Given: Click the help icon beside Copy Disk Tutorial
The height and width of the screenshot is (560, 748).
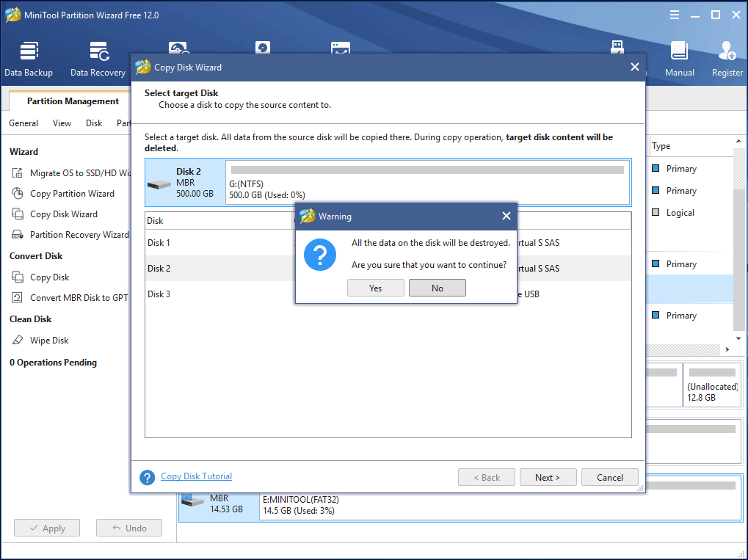Looking at the screenshot, I should click(x=148, y=477).
